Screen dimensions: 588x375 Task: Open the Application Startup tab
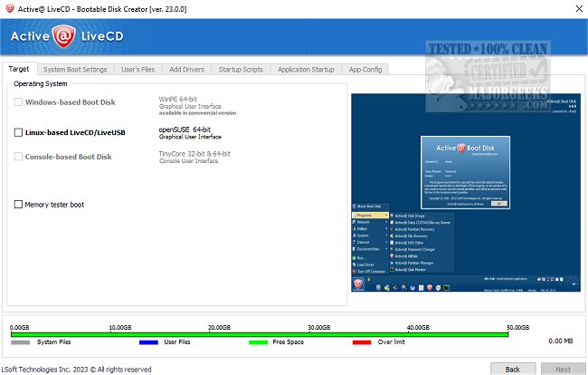tap(306, 70)
